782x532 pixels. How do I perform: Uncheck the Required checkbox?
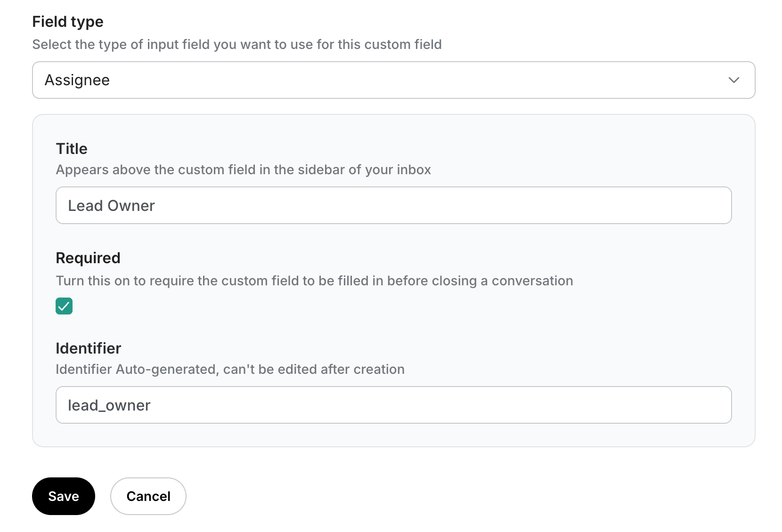(64, 306)
